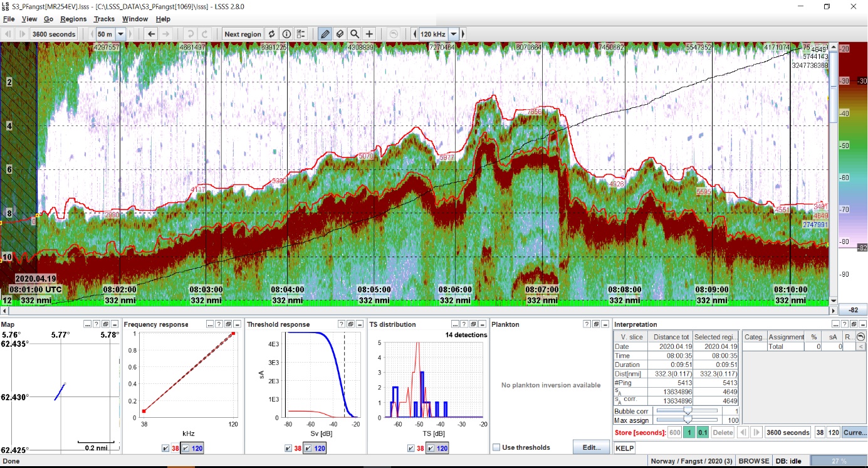The width and height of the screenshot is (868, 468).
Task: Open the 120 kHz frequency dropdown
Action: 454,34
